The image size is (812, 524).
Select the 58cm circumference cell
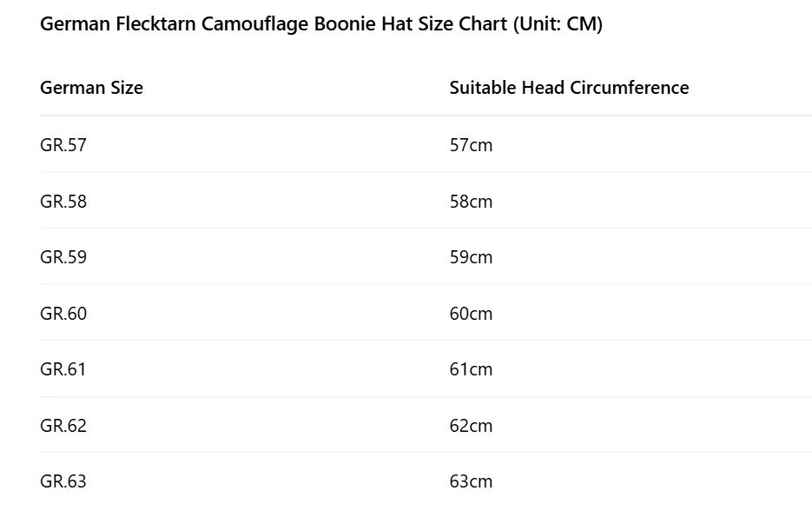(471, 202)
